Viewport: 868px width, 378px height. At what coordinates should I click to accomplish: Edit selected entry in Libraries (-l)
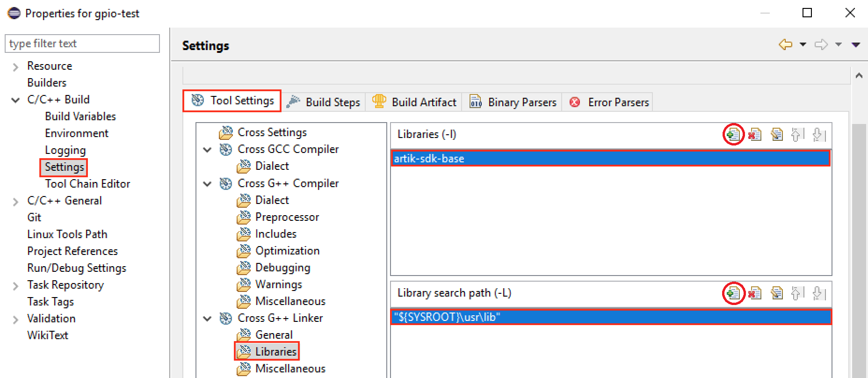pos(777,135)
